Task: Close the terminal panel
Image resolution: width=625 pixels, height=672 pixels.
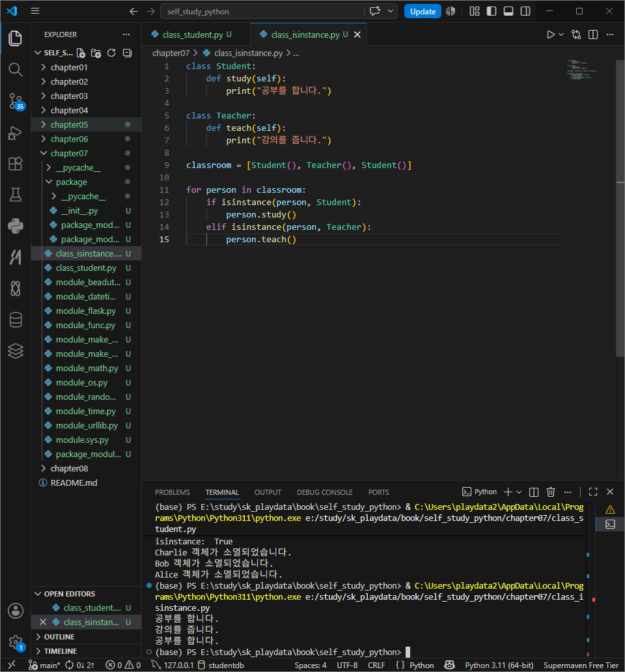Action: point(610,492)
